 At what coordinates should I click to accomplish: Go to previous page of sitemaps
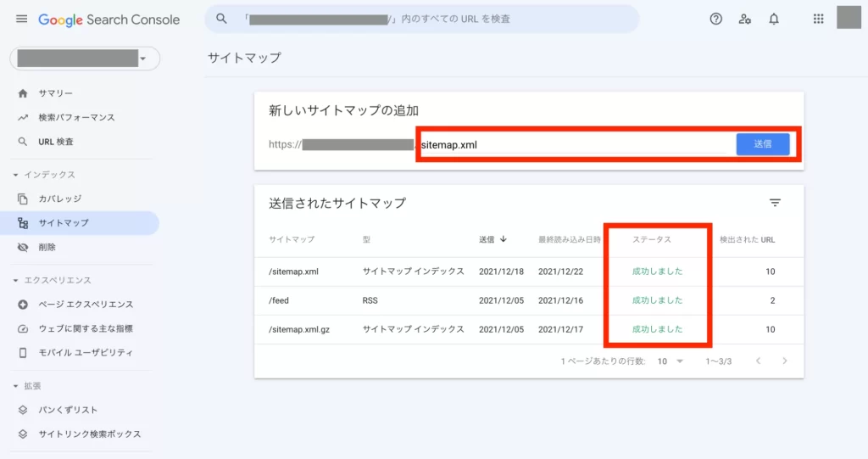pyautogui.click(x=758, y=361)
